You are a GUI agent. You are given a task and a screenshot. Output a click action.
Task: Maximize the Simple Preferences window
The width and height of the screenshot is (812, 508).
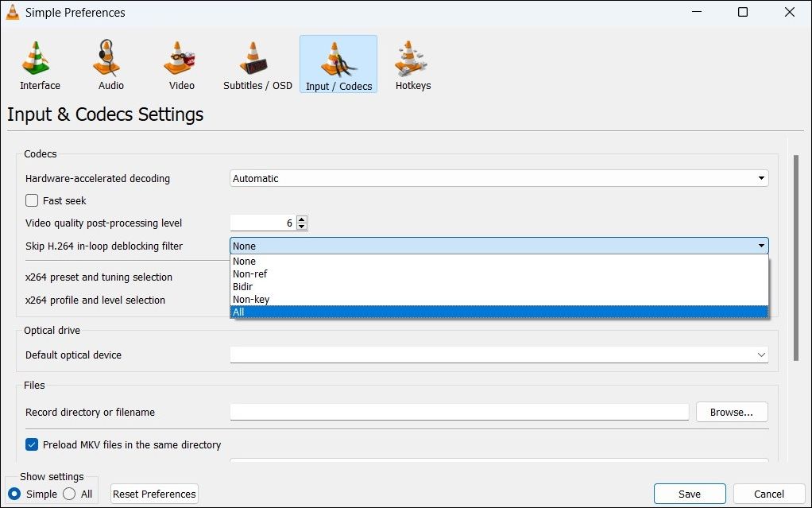[743, 12]
